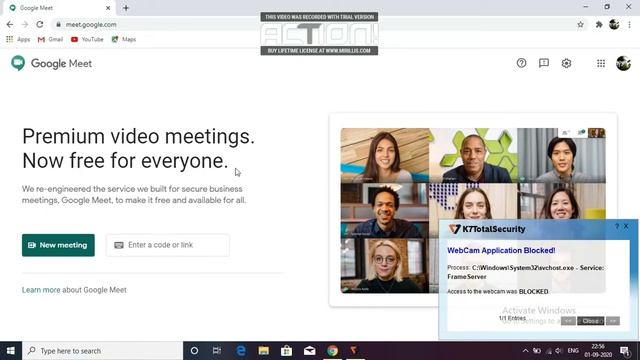
Task: Launch Microsoft Edge from taskbar
Action: click(x=241, y=351)
